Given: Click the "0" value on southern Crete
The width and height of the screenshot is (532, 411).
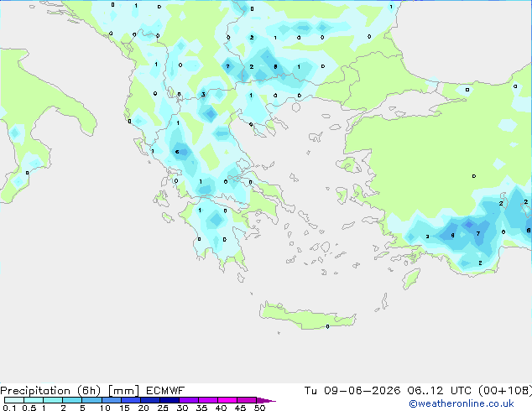Looking at the screenshot, I should [x=327, y=326].
